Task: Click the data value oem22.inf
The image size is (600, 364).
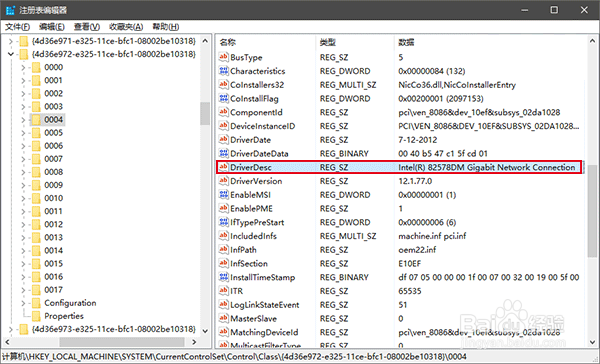Action: (417, 250)
